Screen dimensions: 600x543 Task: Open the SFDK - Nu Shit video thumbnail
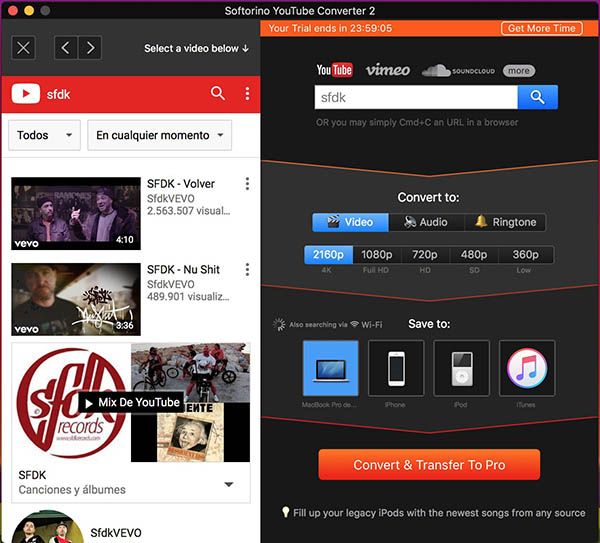(76, 299)
